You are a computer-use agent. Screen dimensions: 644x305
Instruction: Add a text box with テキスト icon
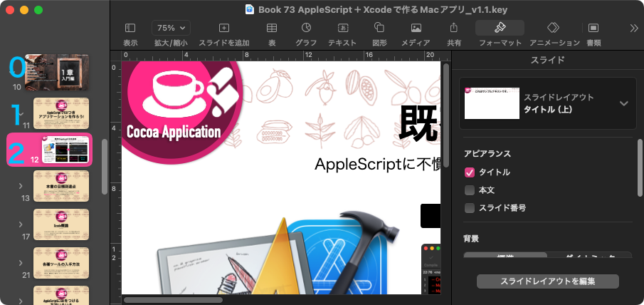coord(342,28)
